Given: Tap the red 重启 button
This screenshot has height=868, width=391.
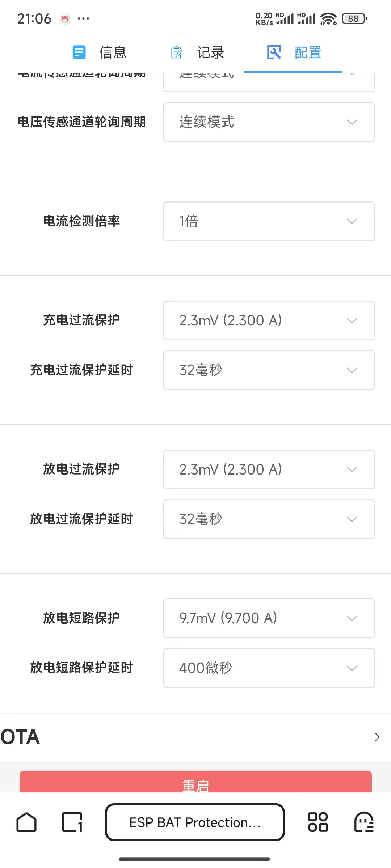Looking at the screenshot, I should (195, 782).
